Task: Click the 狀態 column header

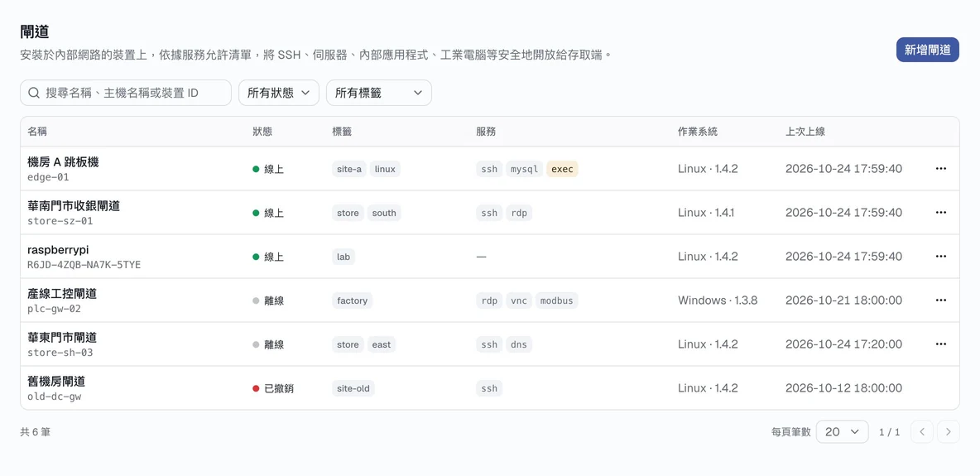Action: click(262, 132)
